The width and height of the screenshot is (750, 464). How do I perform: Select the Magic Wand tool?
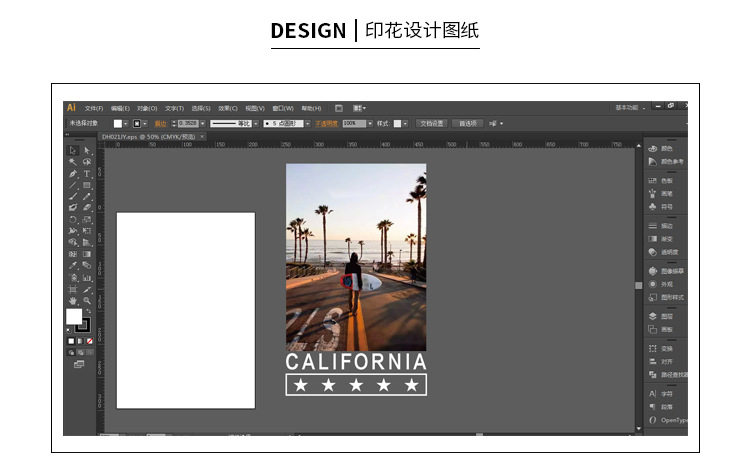[x=73, y=162]
